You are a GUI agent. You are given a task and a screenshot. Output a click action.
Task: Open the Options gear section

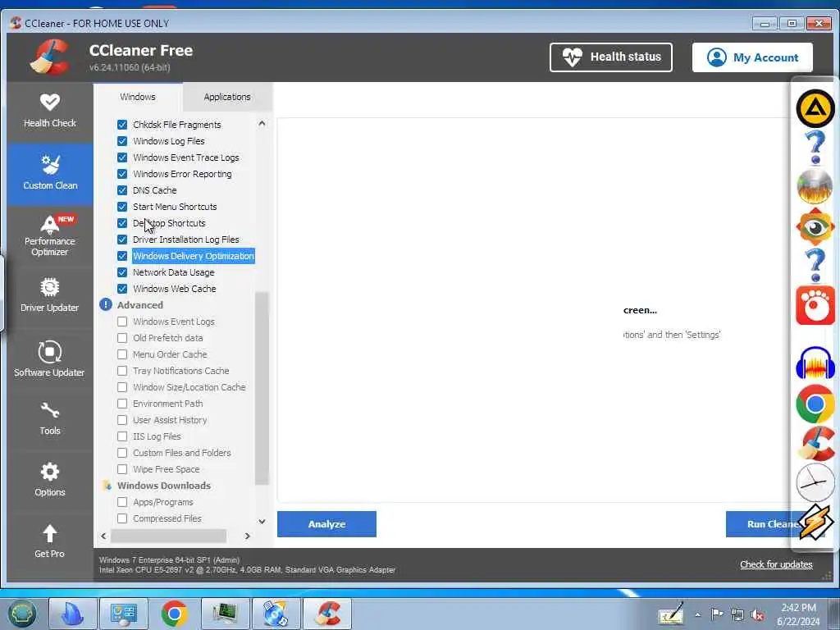[x=50, y=480]
